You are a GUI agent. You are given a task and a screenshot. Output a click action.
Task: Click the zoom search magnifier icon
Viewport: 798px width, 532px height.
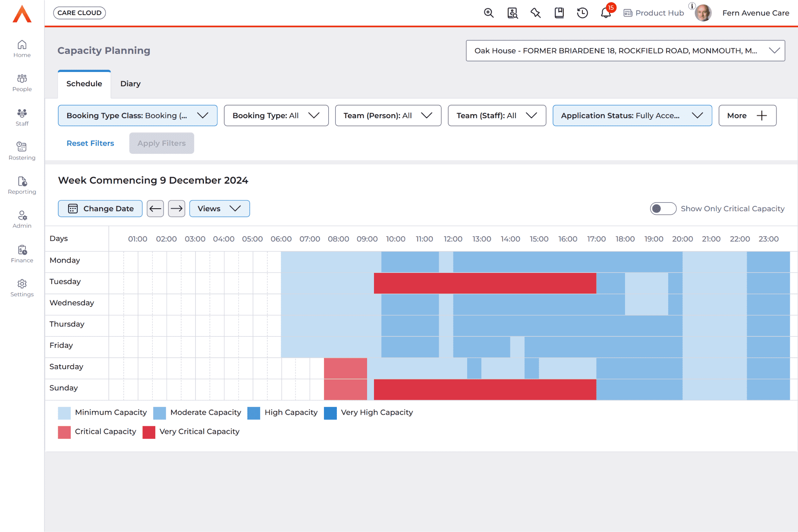(x=489, y=13)
